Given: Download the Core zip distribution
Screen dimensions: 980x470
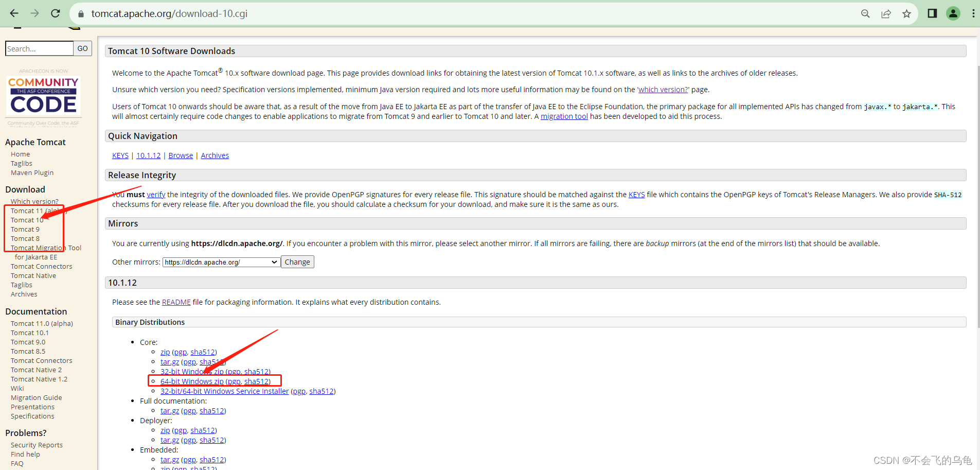Looking at the screenshot, I should click(x=165, y=352).
